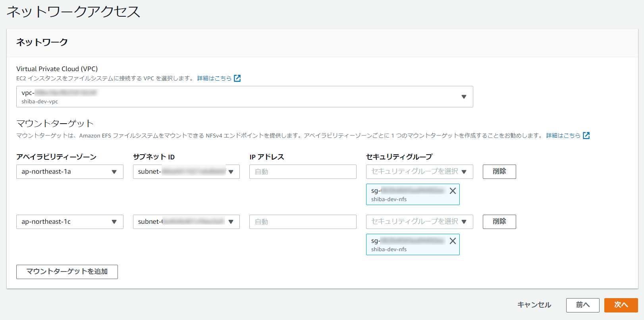Open the subnet dropdown in ap-northeast-1a row
The image size is (644, 320).
[186, 172]
